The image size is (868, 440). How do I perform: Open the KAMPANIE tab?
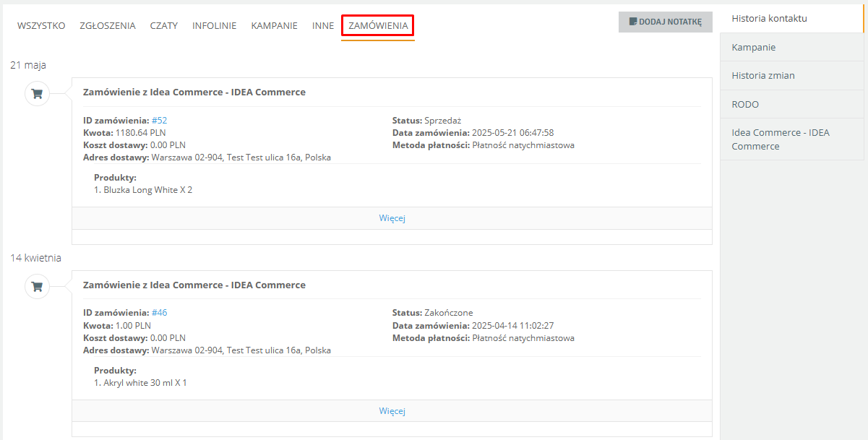[275, 25]
